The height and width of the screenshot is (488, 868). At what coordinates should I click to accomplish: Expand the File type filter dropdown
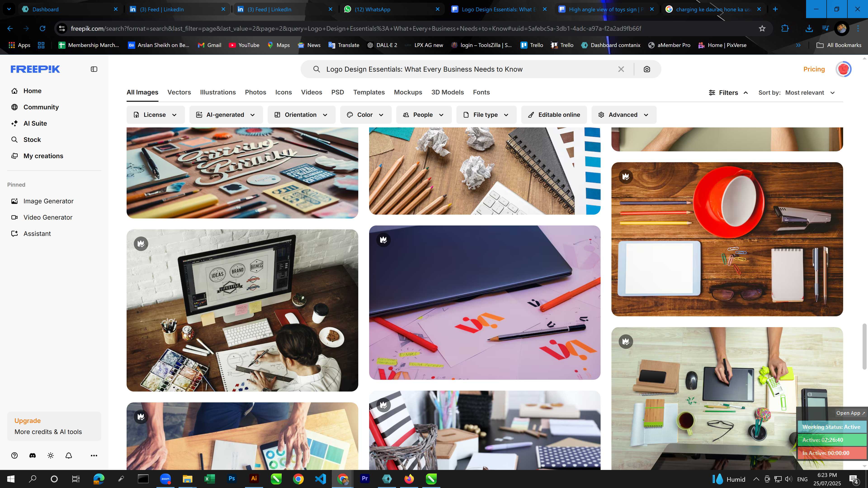pyautogui.click(x=486, y=115)
